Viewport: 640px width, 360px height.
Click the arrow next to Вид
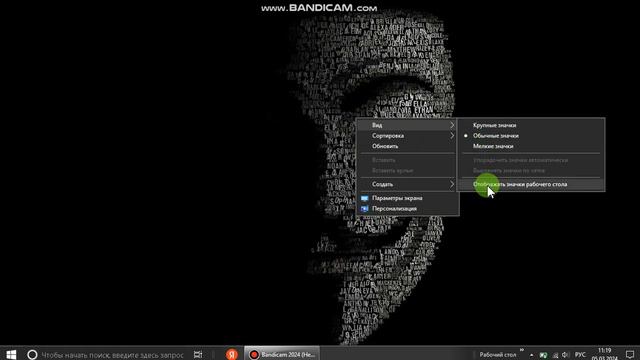tap(452, 125)
